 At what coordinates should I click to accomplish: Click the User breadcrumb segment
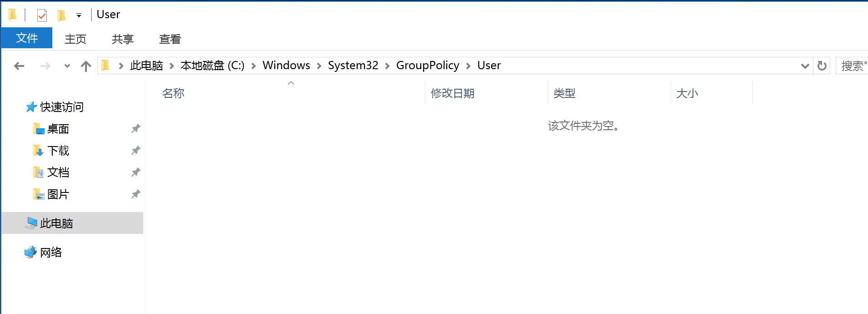[x=489, y=66]
